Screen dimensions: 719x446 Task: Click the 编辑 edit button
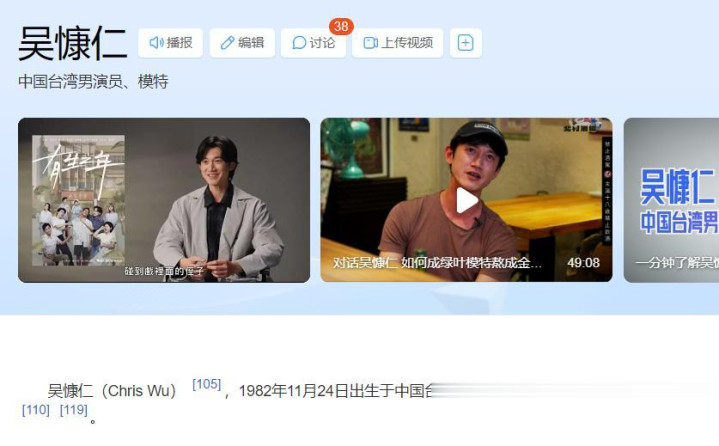click(x=242, y=43)
